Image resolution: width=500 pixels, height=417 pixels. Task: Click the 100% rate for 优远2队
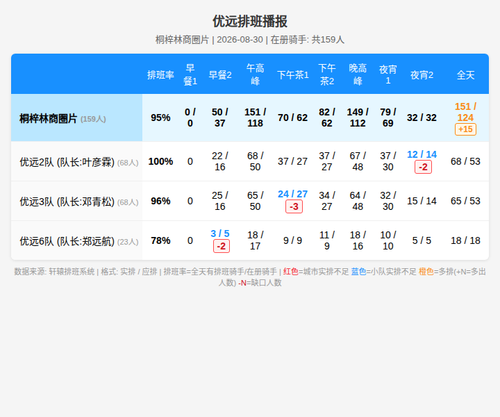click(x=161, y=161)
